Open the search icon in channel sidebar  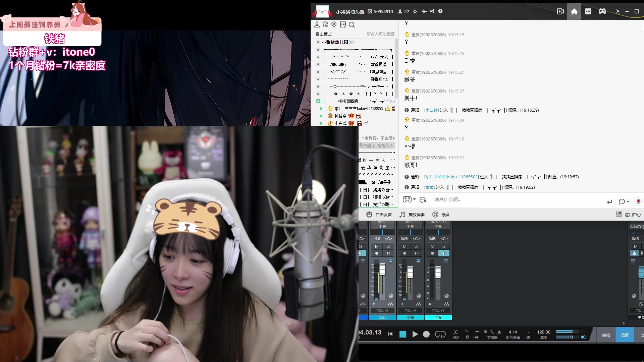(x=352, y=24)
